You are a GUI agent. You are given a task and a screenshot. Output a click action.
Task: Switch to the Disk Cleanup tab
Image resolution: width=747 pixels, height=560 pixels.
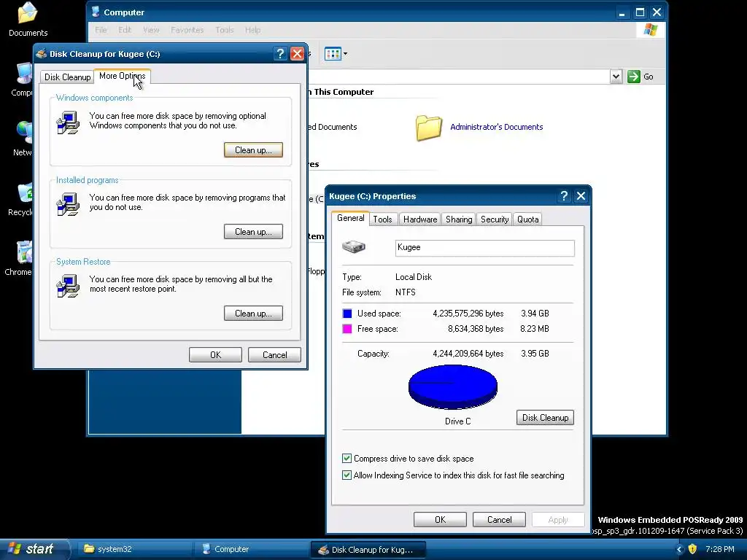(67, 77)
